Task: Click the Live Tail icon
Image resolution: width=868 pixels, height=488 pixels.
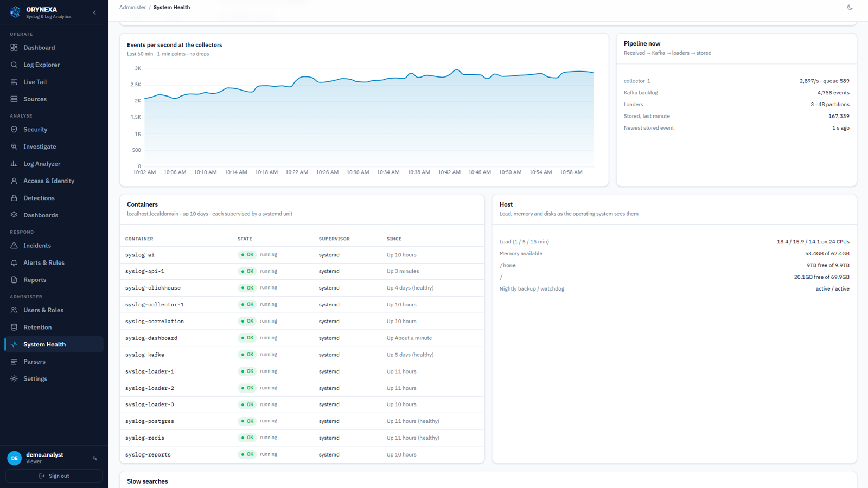Action: click(14, 82)
